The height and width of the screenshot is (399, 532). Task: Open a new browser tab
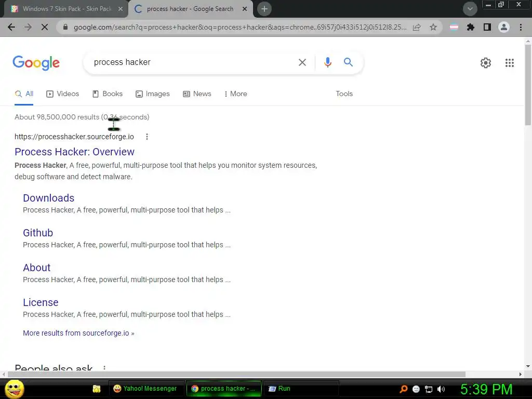coord(264,9)
